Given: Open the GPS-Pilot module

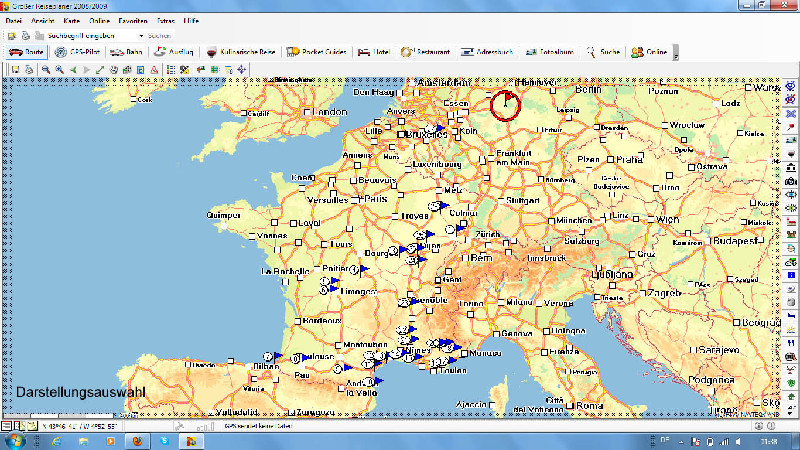Looking at the screenshot, I should pyautogui.click(x=75, y=52).
